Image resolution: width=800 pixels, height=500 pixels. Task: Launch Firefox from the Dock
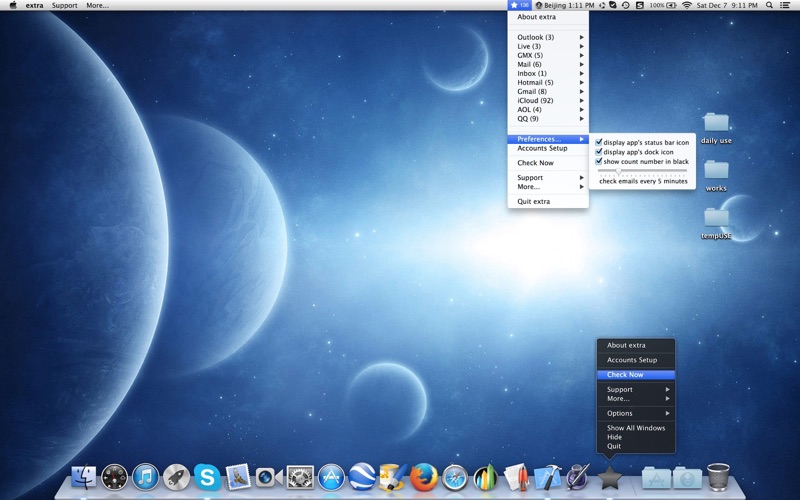click(x=424, y=477)
